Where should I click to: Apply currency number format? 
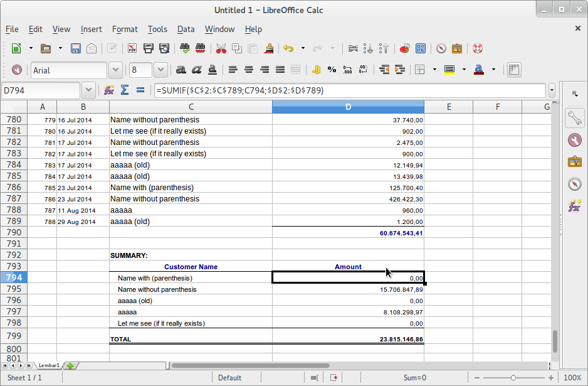point(316,70)
